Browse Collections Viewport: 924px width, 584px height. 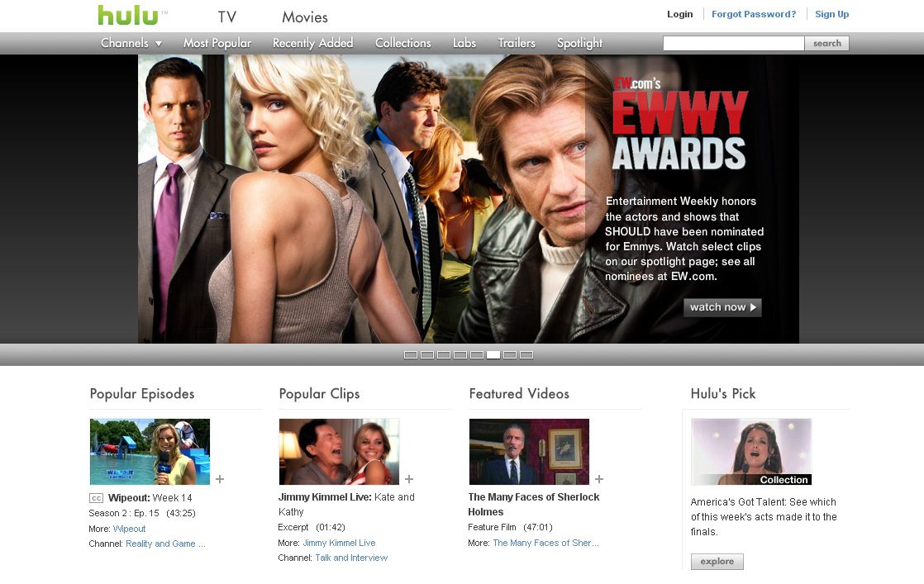coord(403,43)
